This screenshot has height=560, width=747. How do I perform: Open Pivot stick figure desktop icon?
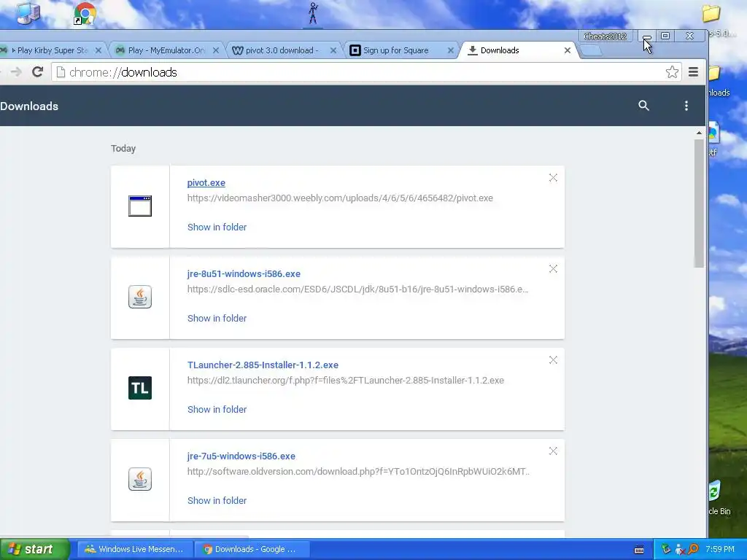(x=313, y=13)
